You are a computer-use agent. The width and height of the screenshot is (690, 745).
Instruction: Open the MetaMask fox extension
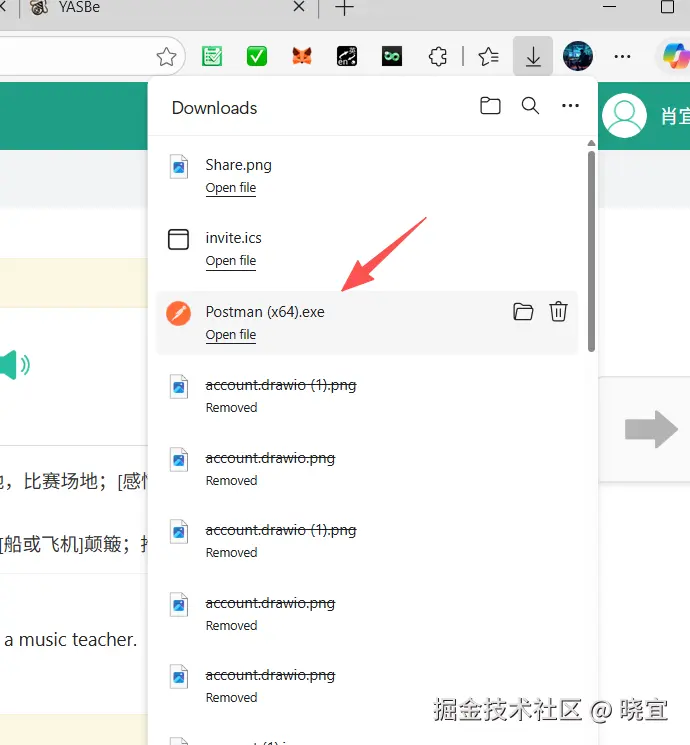[x=302, y=57]
